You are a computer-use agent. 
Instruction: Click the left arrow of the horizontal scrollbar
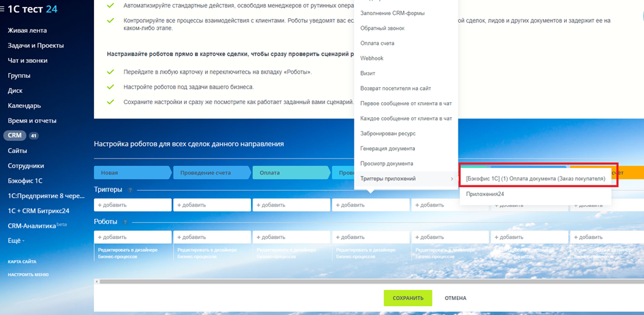[x=97, y=282]
